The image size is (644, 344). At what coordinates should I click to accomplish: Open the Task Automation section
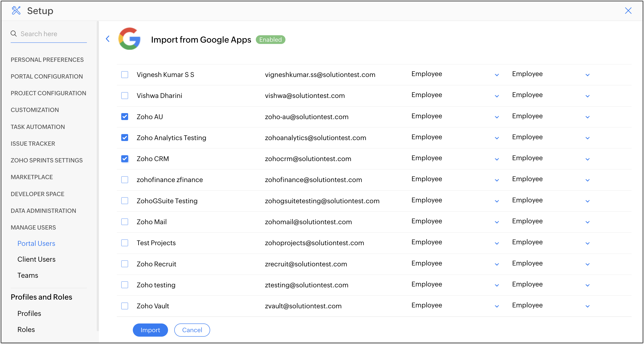coord(38,127)
